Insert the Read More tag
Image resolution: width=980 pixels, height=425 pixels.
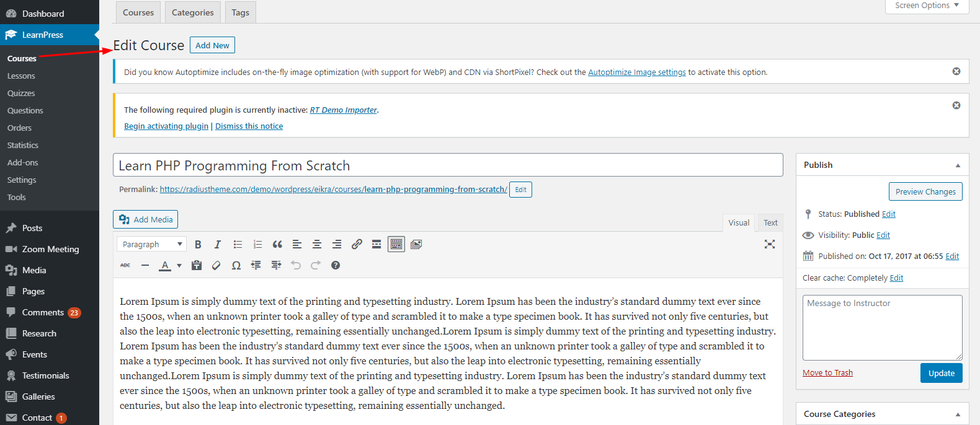[x=376, y=244]
